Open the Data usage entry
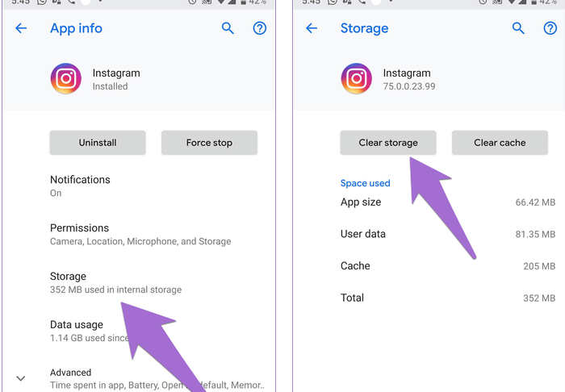 [x=89, y=331]
